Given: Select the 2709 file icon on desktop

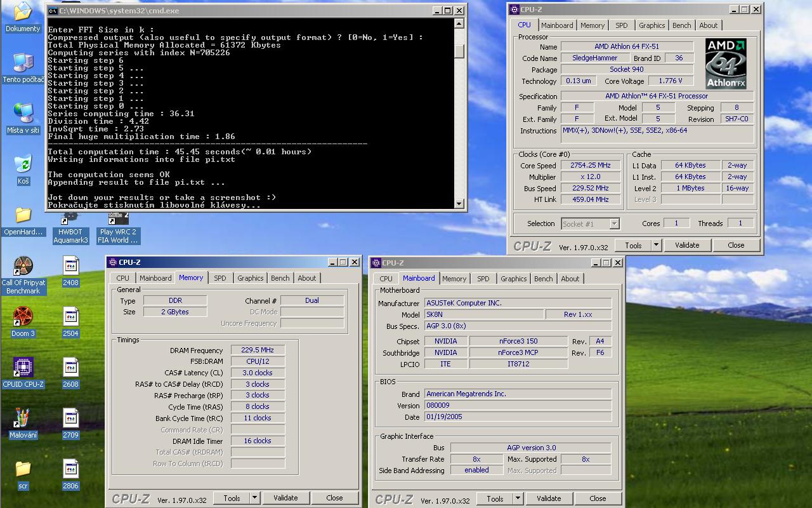Looking at the screenshot, I should [70, 418].
